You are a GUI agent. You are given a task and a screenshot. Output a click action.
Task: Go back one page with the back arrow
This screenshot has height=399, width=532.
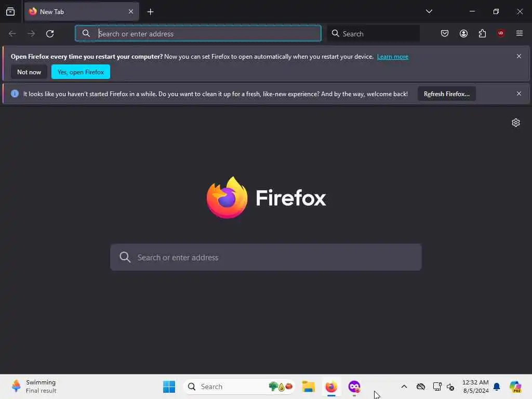[x=12, y=34]
